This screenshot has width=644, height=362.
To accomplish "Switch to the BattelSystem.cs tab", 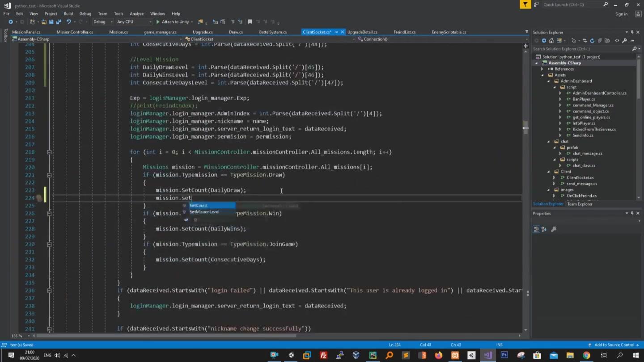I will (273, 32).
